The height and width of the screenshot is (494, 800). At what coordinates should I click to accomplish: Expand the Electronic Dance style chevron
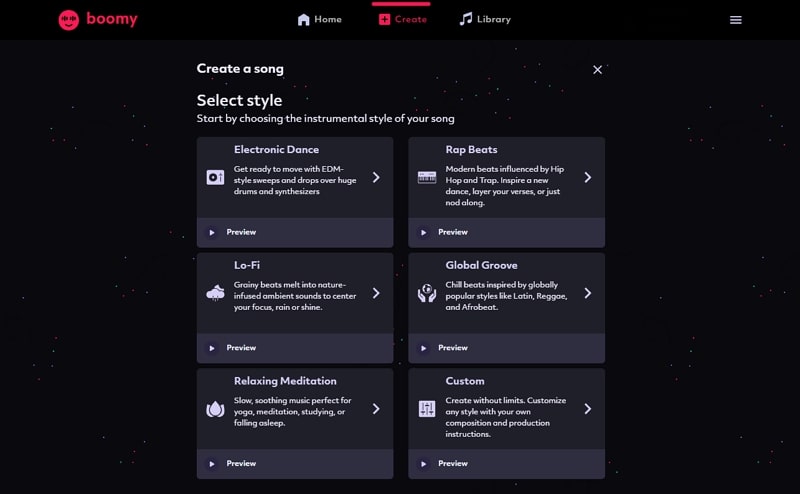click(x=376, y=177)
